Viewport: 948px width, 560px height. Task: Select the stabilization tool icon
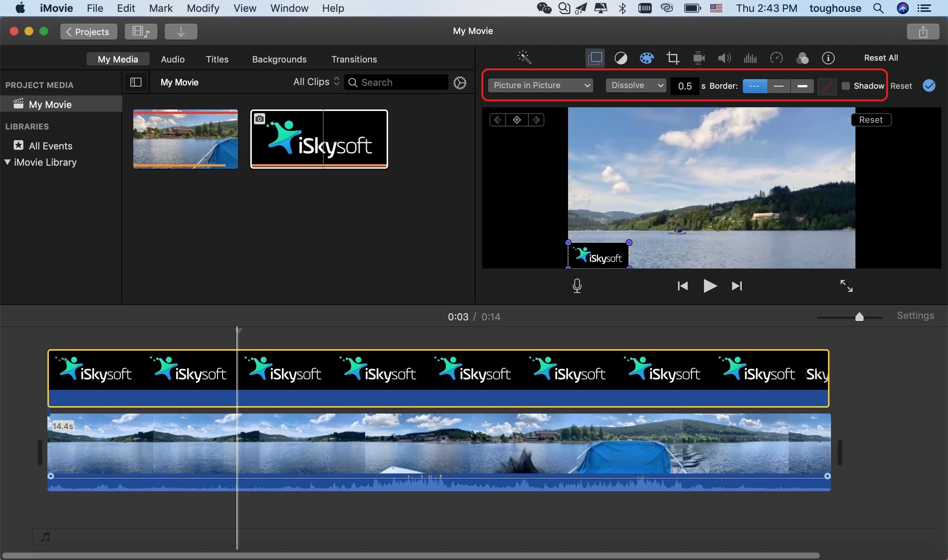[698, 58]
